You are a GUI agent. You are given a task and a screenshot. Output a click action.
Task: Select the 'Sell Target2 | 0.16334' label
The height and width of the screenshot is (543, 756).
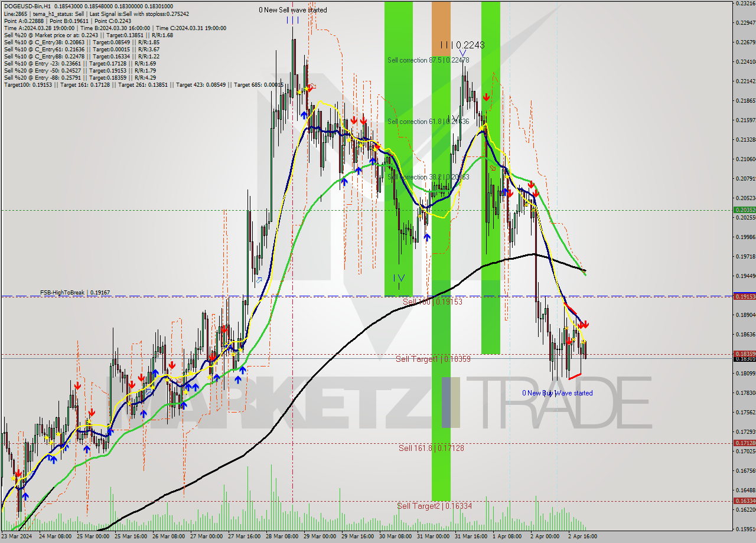pyautogui.click(x=435, y=506)
